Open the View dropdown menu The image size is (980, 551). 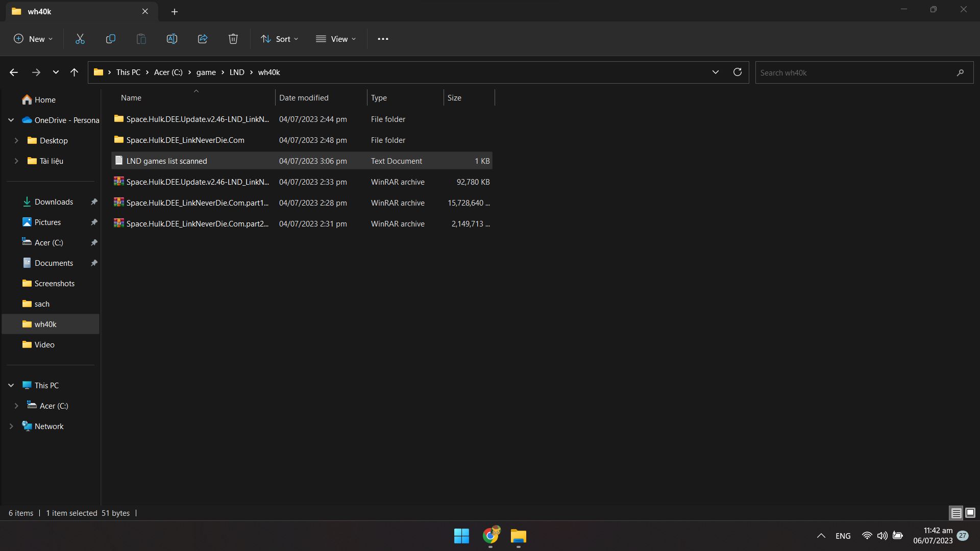(336, 39)
